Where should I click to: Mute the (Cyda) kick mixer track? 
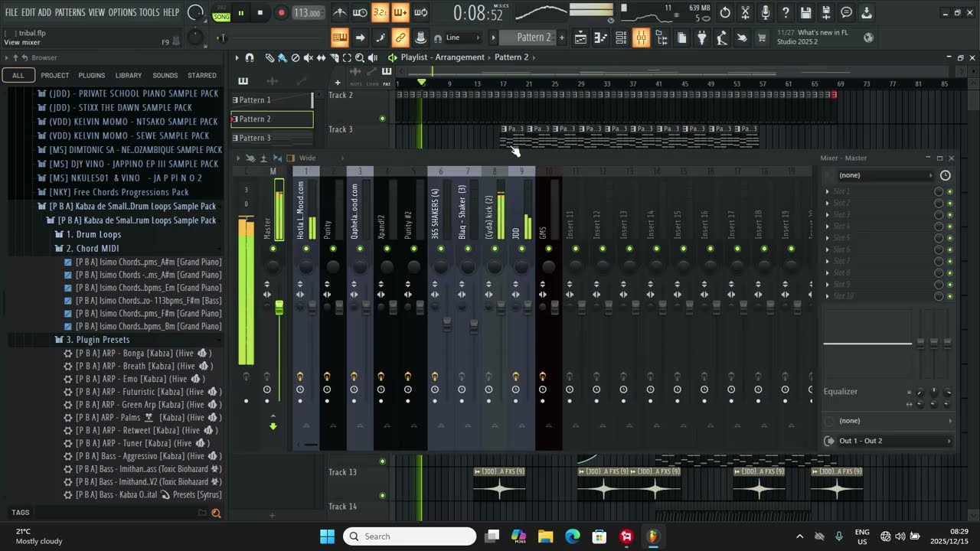(495, 249)
